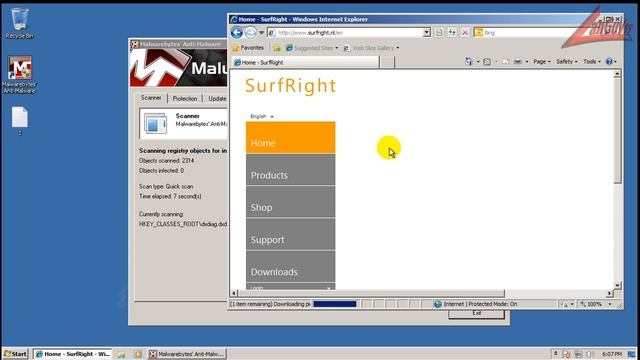Click the red shield tray icon
The image size is (640, 360).
567,354
